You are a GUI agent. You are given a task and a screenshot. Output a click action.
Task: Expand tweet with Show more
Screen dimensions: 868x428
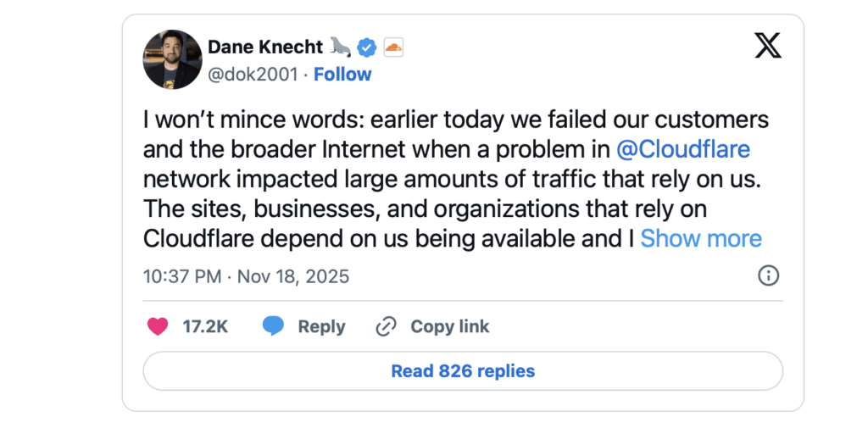pyautogui.click(x=701, y=239)
